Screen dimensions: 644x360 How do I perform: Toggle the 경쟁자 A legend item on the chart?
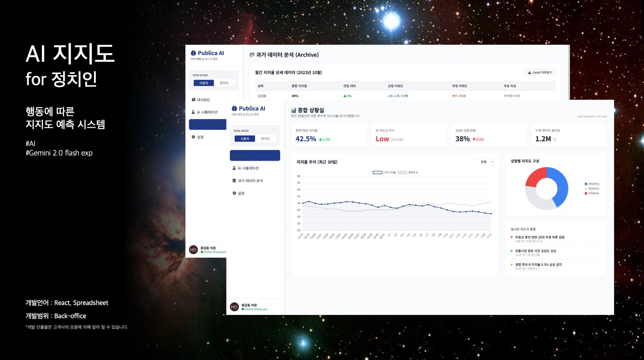click(x=408, y=172)
